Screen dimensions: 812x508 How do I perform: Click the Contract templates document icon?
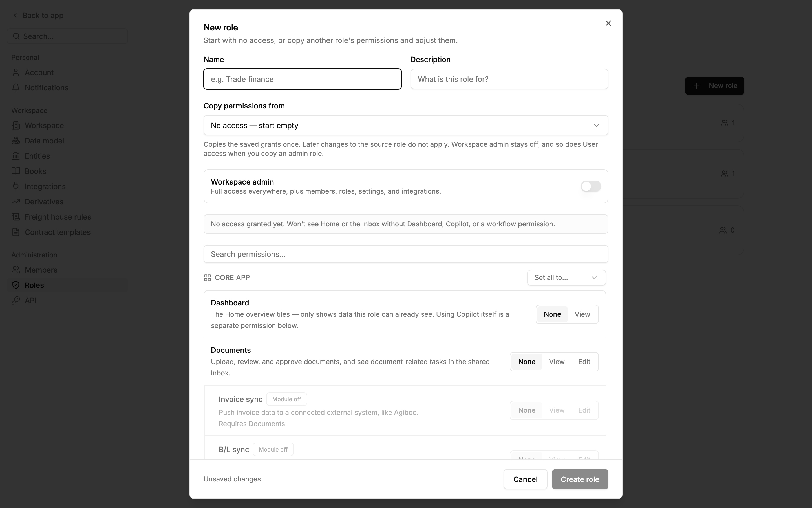click(x=16, y=232)
